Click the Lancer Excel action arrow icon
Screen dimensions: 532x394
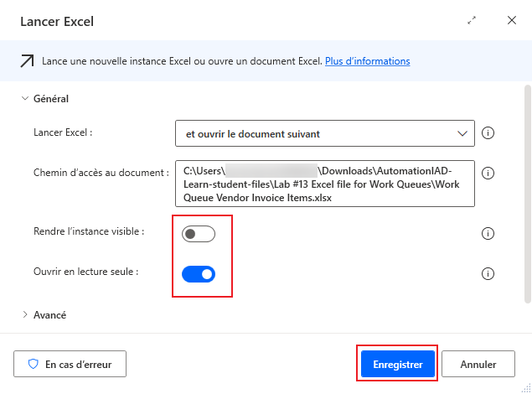tap(27, 61)
